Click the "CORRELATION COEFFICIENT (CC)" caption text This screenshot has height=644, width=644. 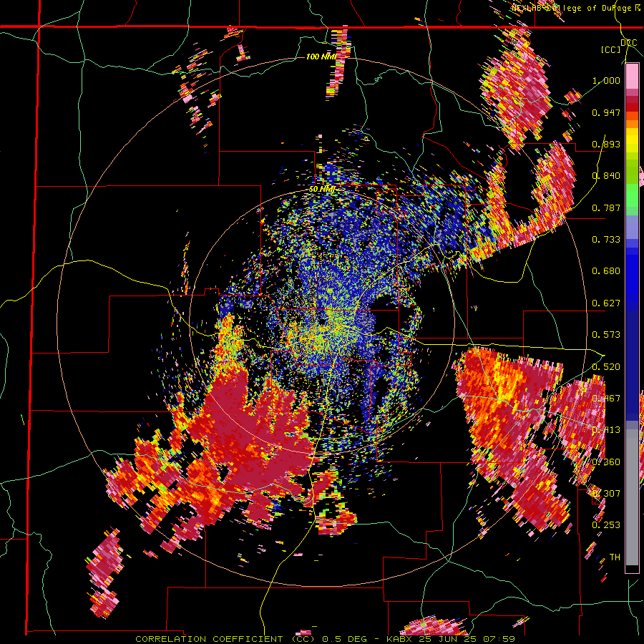[225, 639]
